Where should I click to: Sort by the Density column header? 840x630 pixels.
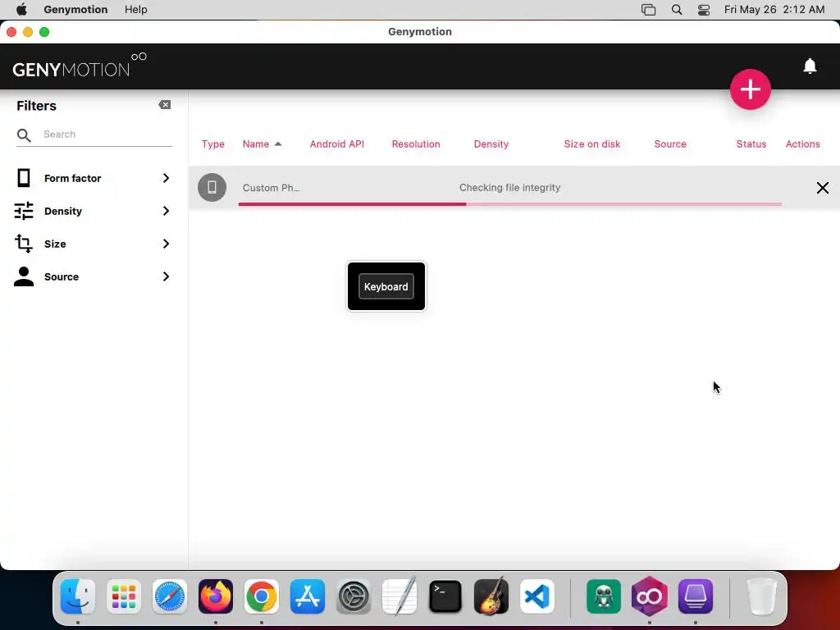click(491, 144)
